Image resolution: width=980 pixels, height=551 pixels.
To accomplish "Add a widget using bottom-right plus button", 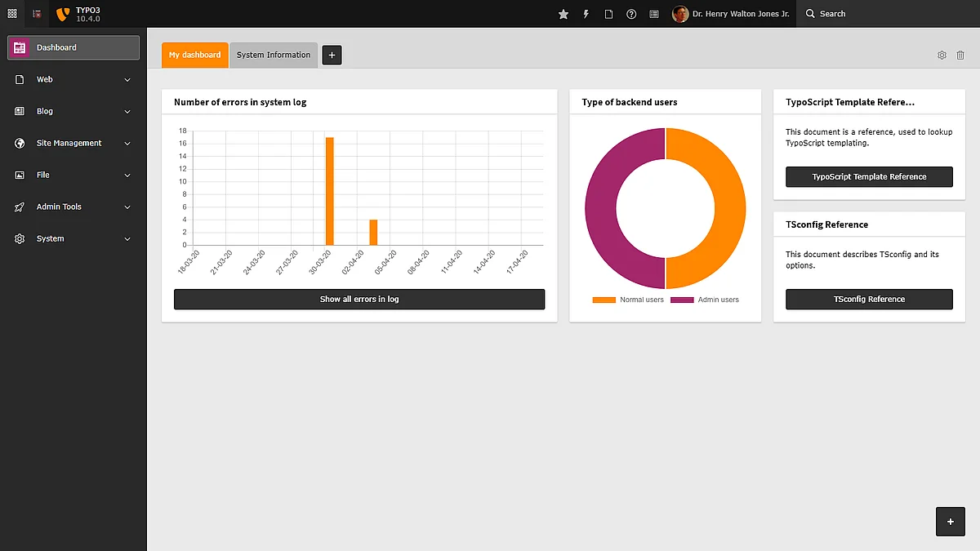I will tap(950, 522).
